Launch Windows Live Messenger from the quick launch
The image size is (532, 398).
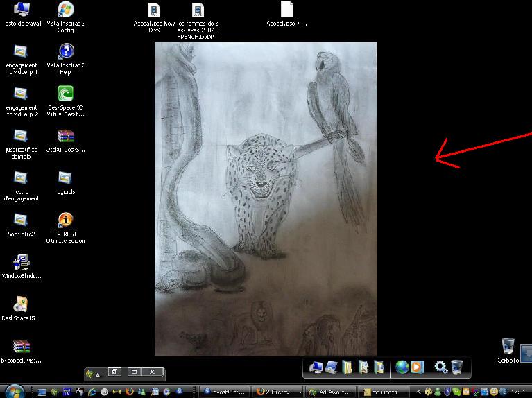(141, 392)
